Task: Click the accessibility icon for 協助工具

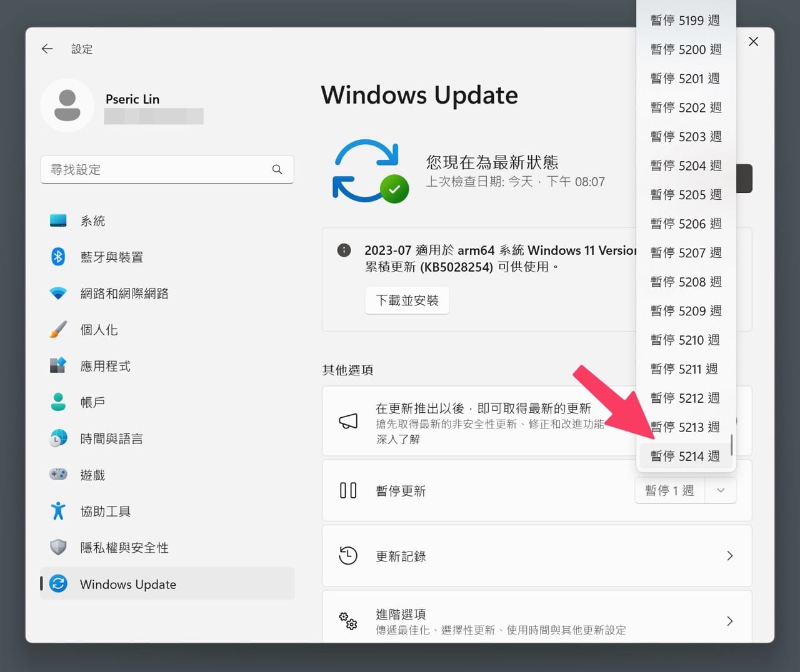Action: pyautogui.click(x=58, y=511)
